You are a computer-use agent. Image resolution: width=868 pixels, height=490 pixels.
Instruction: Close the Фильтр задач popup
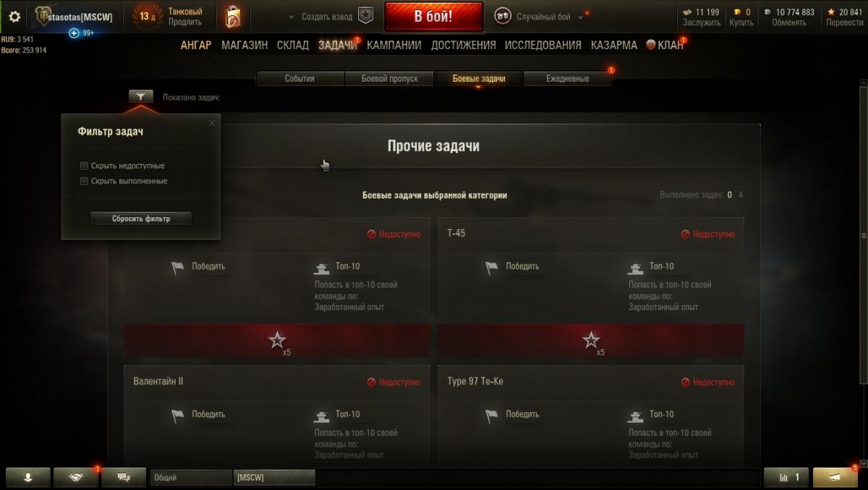[x=212, y=123]
